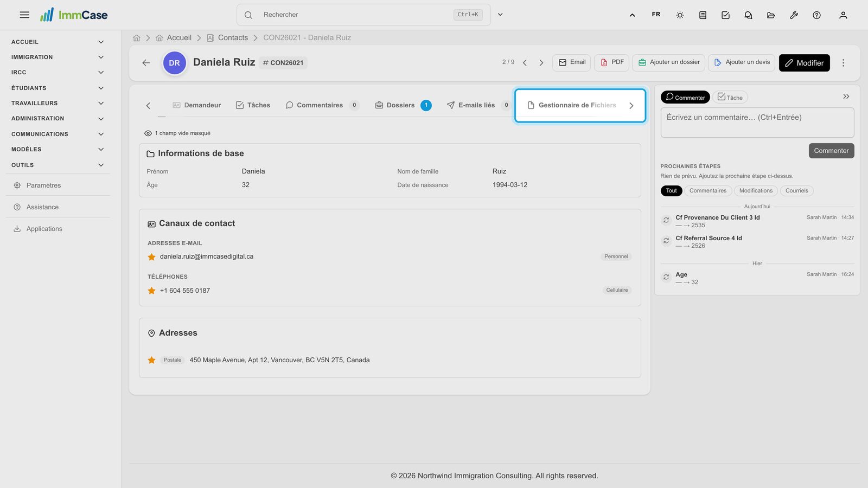Select the Modifications activity filter
Image resolution: width=868 pixels, height=488 pixels.
[x=756, y=191]
